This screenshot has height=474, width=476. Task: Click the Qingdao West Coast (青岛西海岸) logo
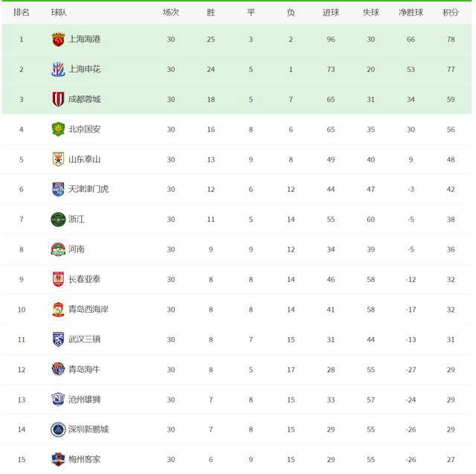coord(58,310)
